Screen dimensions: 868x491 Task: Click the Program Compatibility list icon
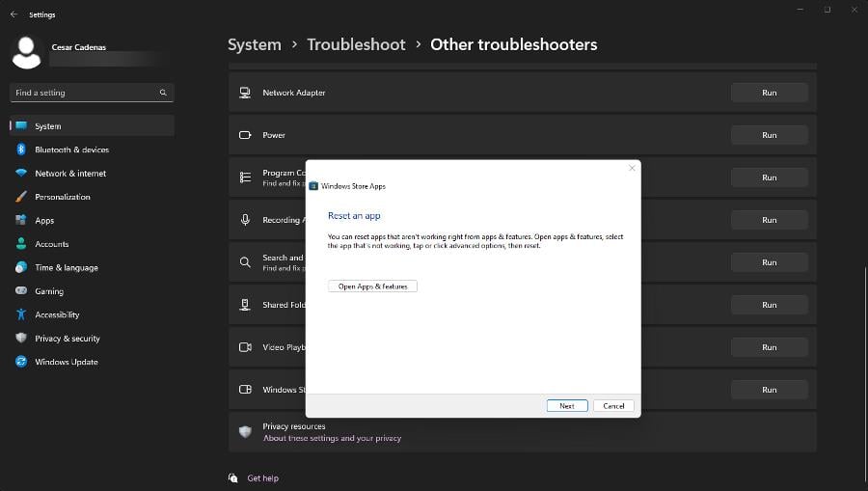click(x=245, y=177)
